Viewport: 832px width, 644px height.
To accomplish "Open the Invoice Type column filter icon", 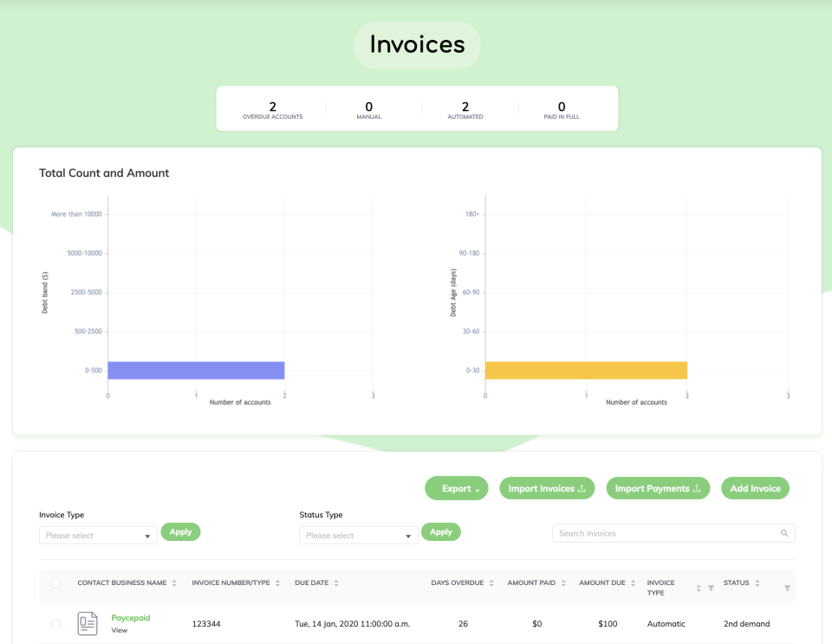I will click(711, 588).
